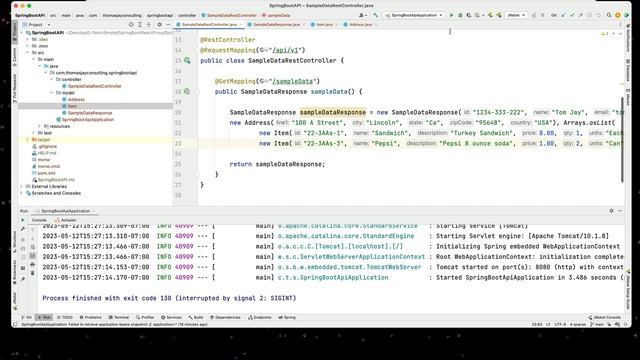Screen dimensions: 640x360
Task: Click the wrench icon in Run sidebar
Action: click(23, 229)
